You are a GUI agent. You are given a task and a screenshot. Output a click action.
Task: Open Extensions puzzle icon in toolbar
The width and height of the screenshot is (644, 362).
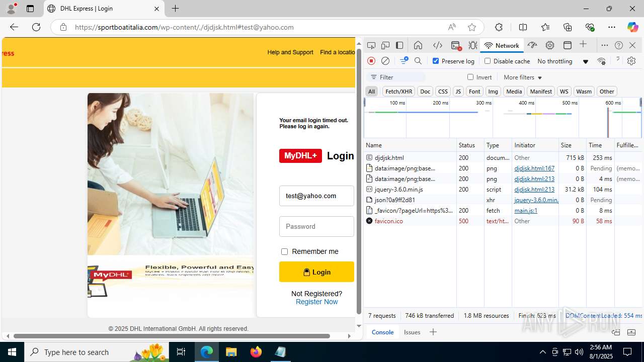coord(499,27)
